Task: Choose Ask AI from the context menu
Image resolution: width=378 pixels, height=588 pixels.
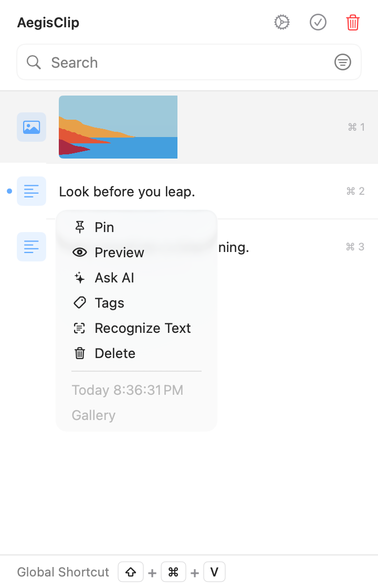Action: pyautogui.click(x=136, y=278)
